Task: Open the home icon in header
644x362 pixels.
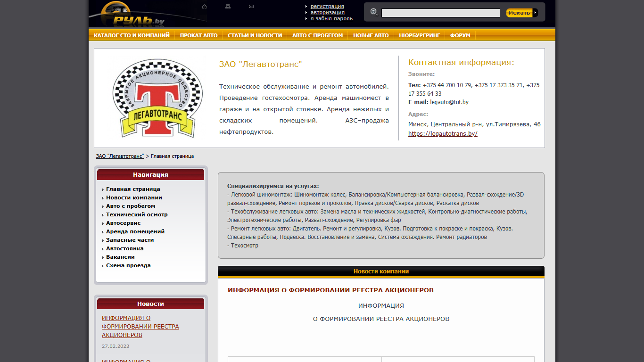Action: tap(204, 7)
